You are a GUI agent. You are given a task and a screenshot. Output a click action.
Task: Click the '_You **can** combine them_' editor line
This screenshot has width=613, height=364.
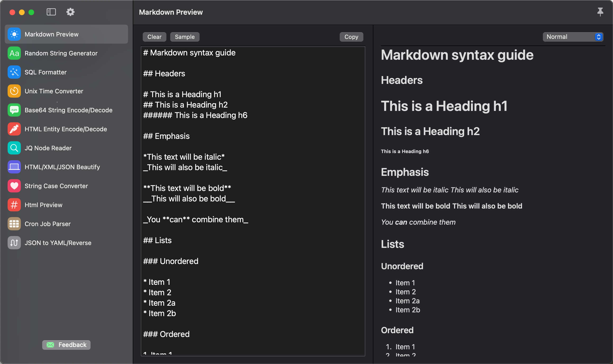coord(196,219)
